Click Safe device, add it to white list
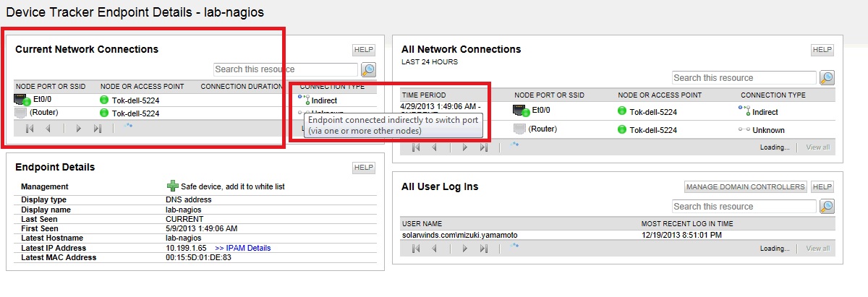The width and height of the screenshot is (868, 297). [233, 186]
